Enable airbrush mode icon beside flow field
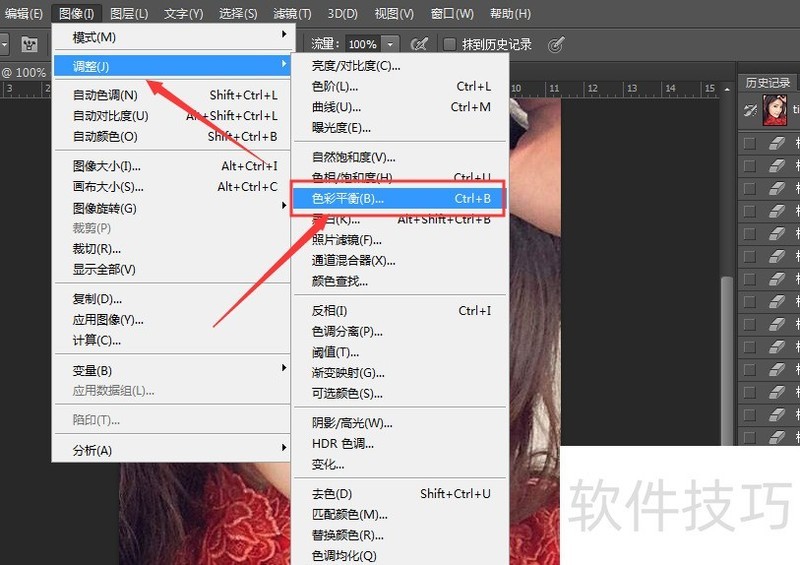This screenshot has width=800, height=565. coord(420,45)
